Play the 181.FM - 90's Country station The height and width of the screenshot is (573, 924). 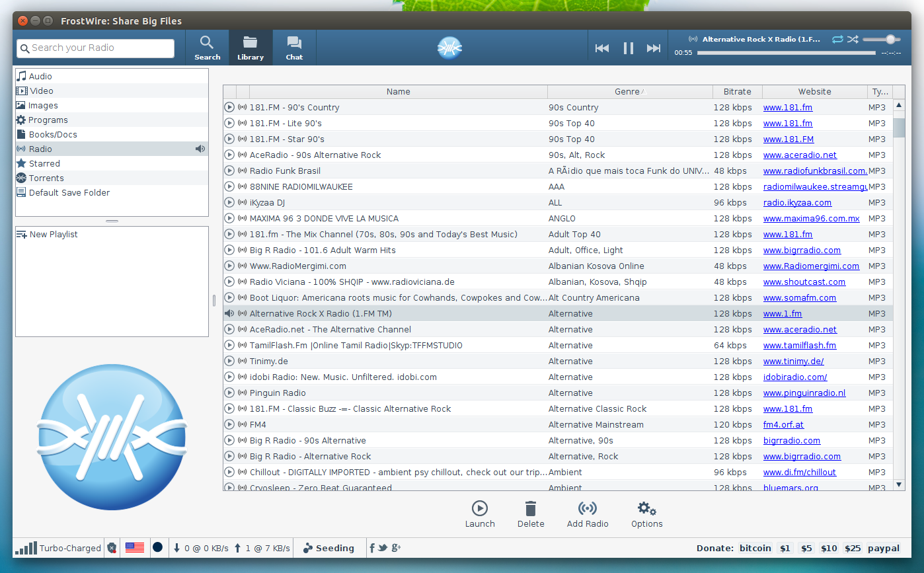pyautogui.click(x=229, y=108)
